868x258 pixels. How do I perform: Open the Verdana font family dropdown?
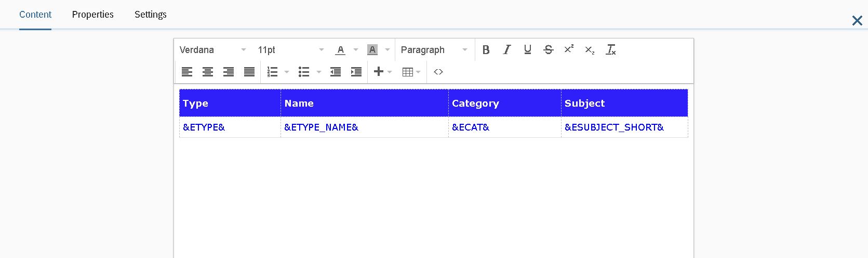click(213, 50)
